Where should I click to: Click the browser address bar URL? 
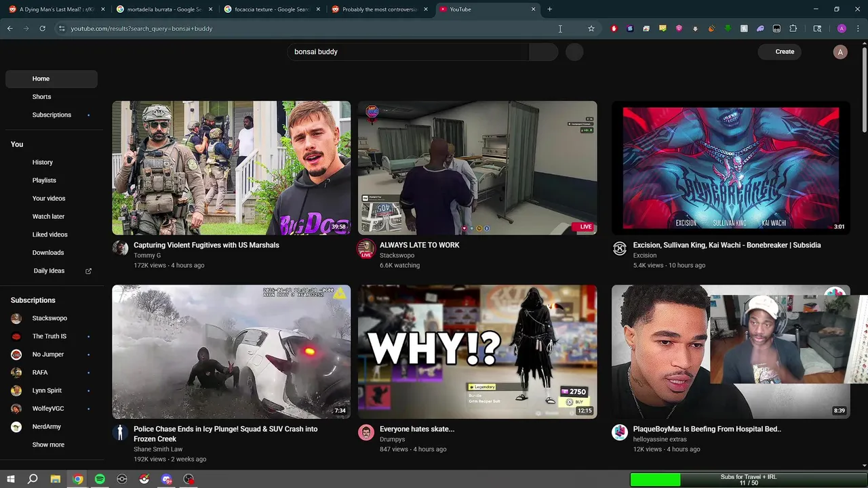pyautogui.click(x=142, y=28)
